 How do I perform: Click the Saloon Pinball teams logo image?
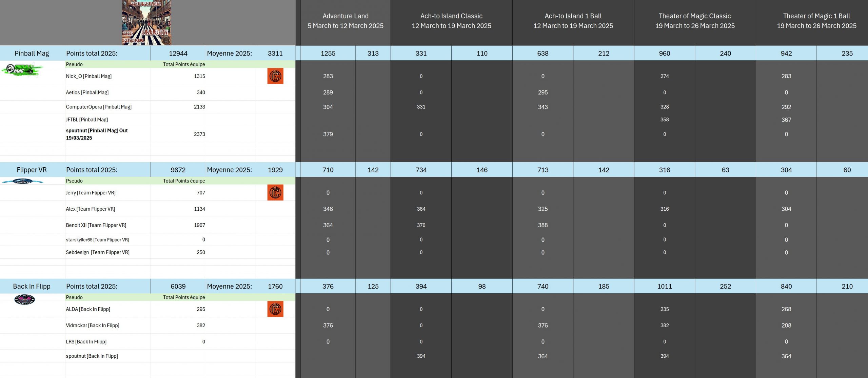[x=146, y=22]
